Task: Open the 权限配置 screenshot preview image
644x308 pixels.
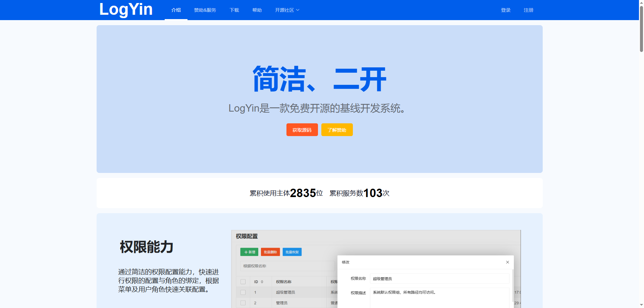Action: 376,269
